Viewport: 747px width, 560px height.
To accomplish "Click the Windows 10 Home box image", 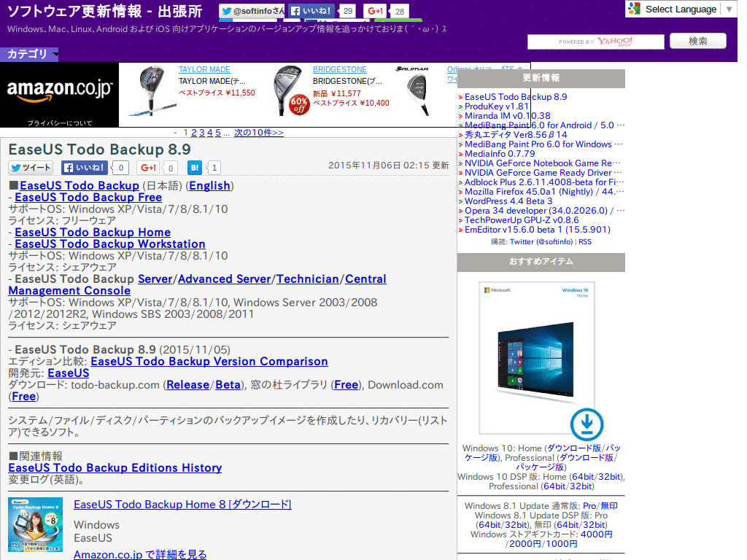I will [x=536, y=357].
